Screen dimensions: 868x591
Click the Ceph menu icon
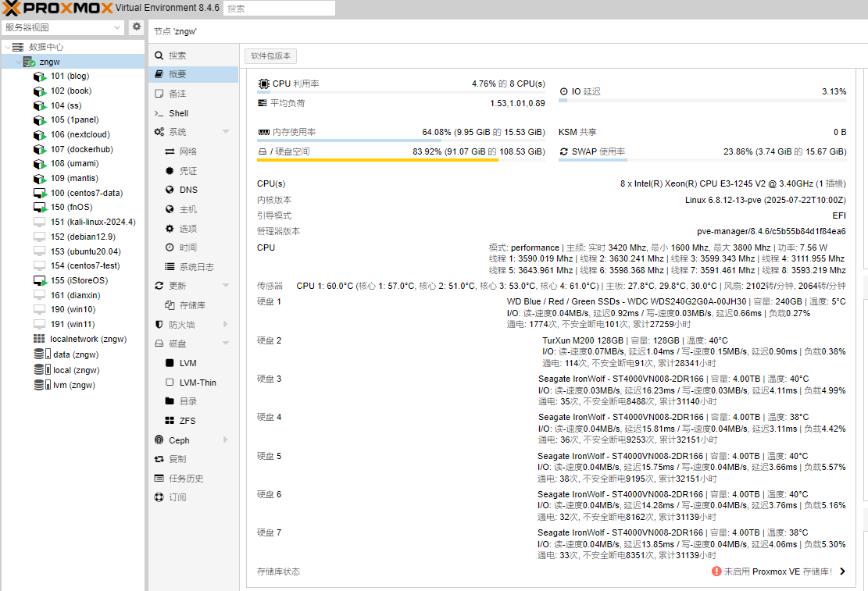tap(159, 440)
